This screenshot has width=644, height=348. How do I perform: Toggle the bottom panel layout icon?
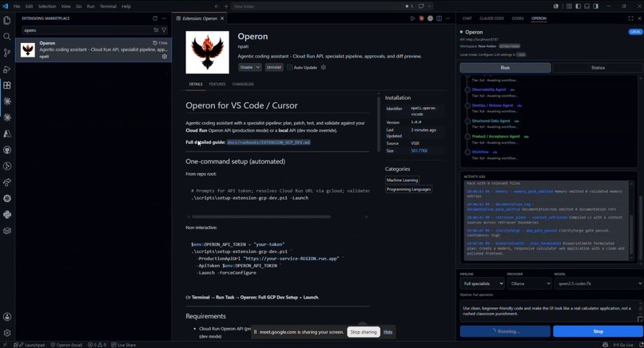(587, 6)
